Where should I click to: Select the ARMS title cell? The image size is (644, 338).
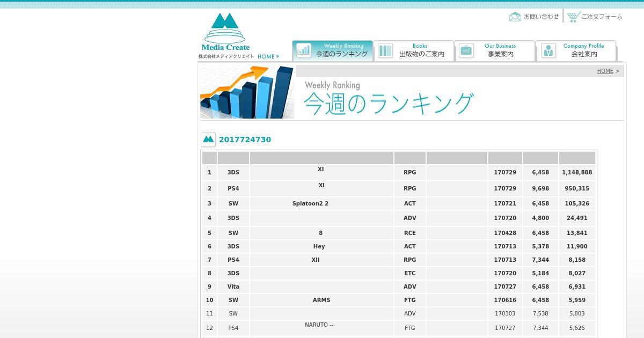(321, 300)
